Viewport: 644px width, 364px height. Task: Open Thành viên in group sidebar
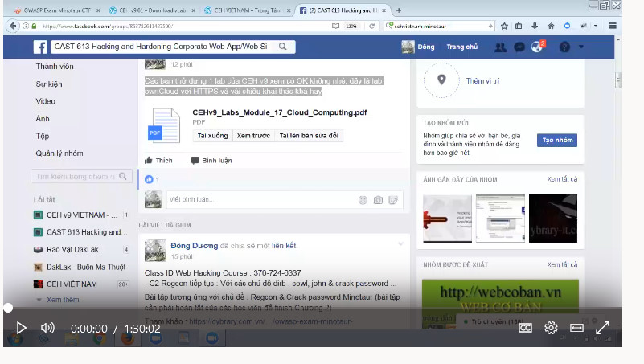click(55, 67)
